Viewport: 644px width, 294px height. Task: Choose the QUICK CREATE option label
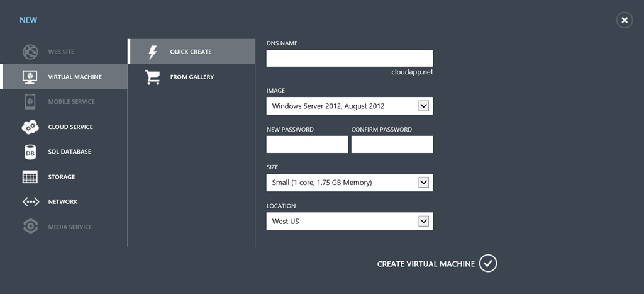pos(191,52)
